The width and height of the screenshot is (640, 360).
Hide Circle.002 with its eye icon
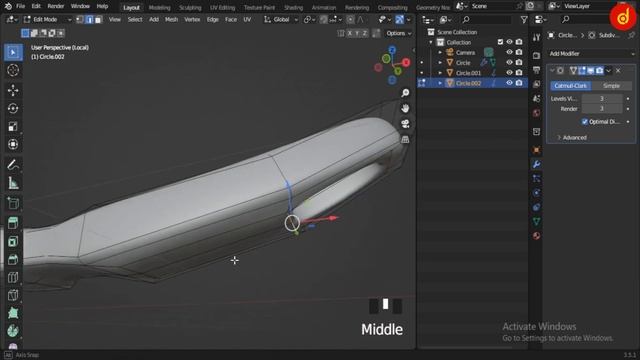[509, 83]
